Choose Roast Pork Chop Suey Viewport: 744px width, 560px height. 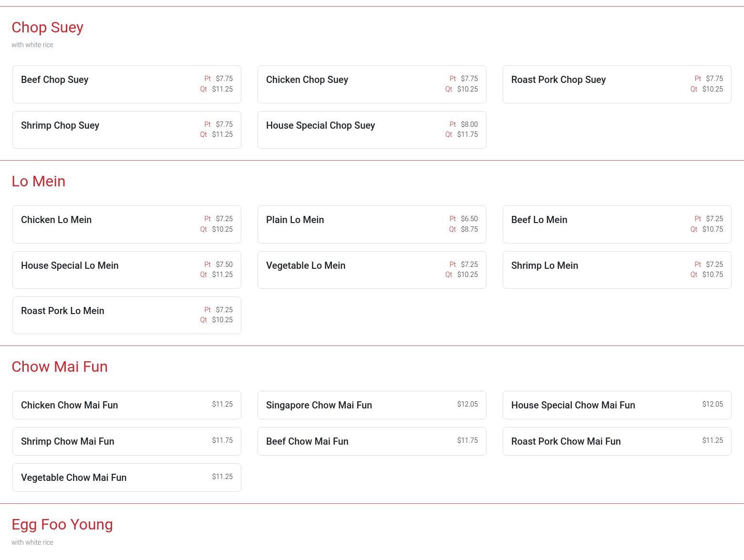pyautogui.click(x=617, y=84)
